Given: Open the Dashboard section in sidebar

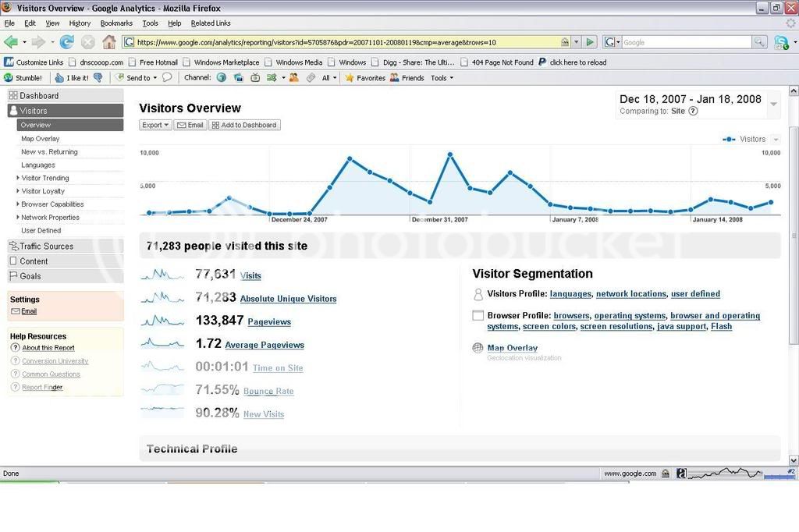Looking at the screenshot, I should tap(66, 96).
